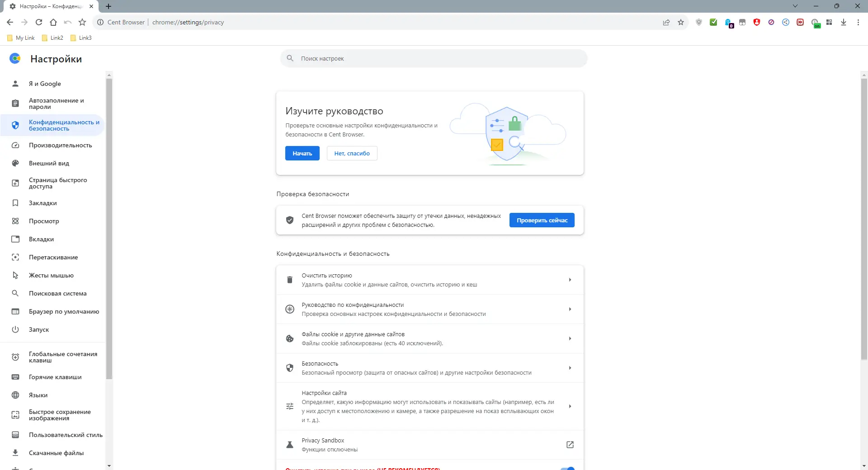Click the green checkmark extension icon
This screenshot has height=470, width=868.
click(713, 22)
